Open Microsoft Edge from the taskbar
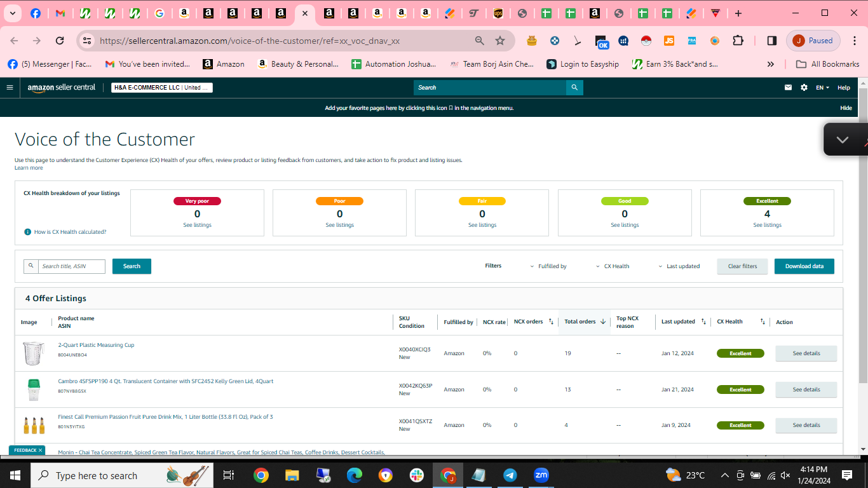The image size is (868, 488). point(354,475)
